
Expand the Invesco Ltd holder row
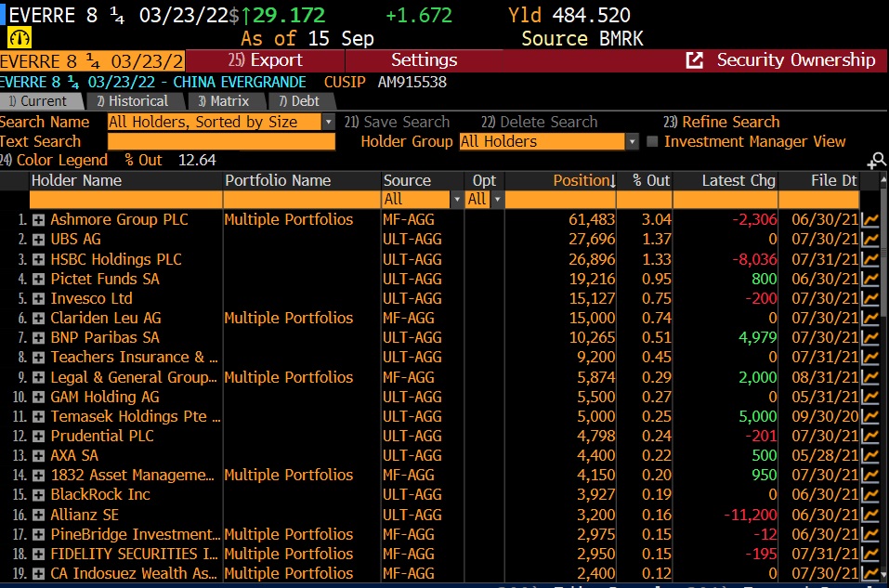click(38, 299)
